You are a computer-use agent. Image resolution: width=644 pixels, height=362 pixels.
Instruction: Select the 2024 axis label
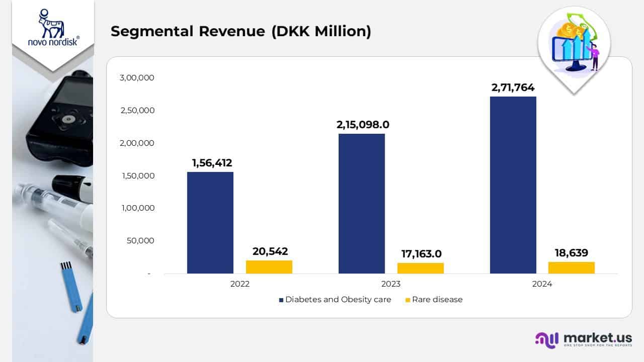point(542,284)
